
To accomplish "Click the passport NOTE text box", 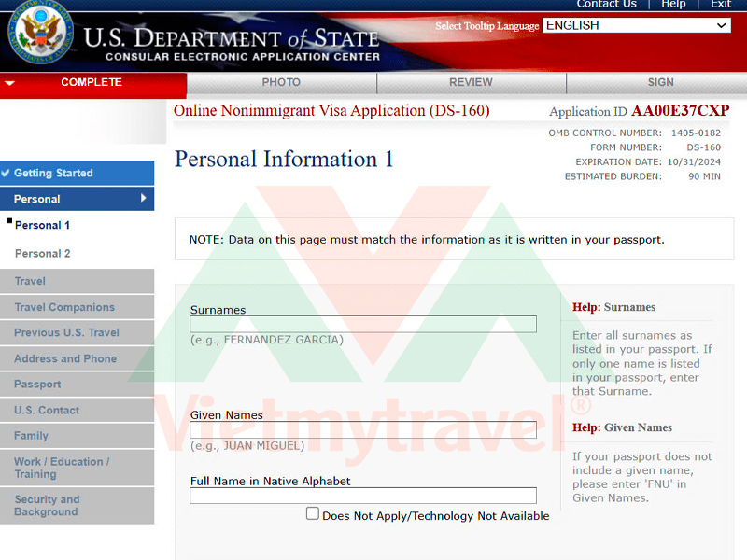I will click(455, 239).
